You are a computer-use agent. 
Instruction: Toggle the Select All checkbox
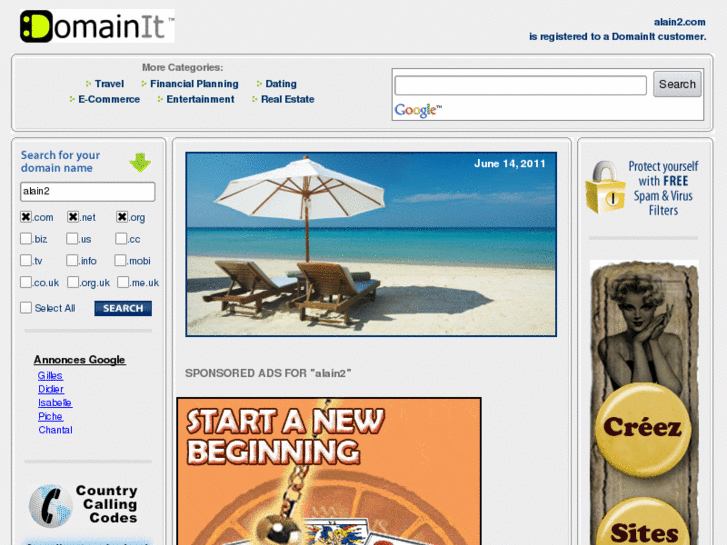[x=26, y=308]
